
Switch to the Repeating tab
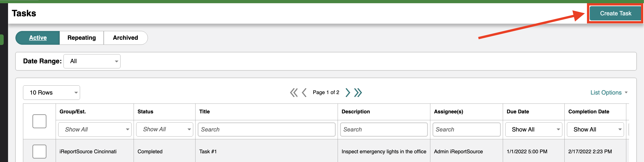click(82, 38)
